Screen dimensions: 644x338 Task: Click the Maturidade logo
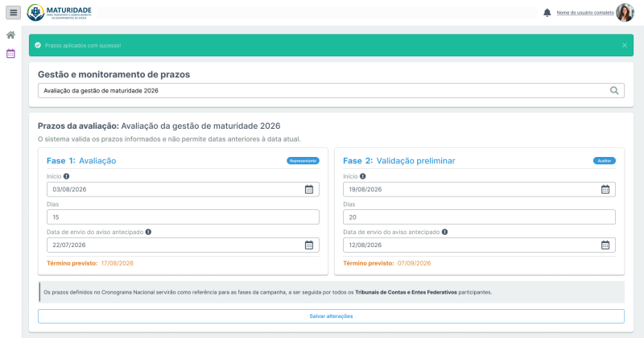click(x=59, y=12)
